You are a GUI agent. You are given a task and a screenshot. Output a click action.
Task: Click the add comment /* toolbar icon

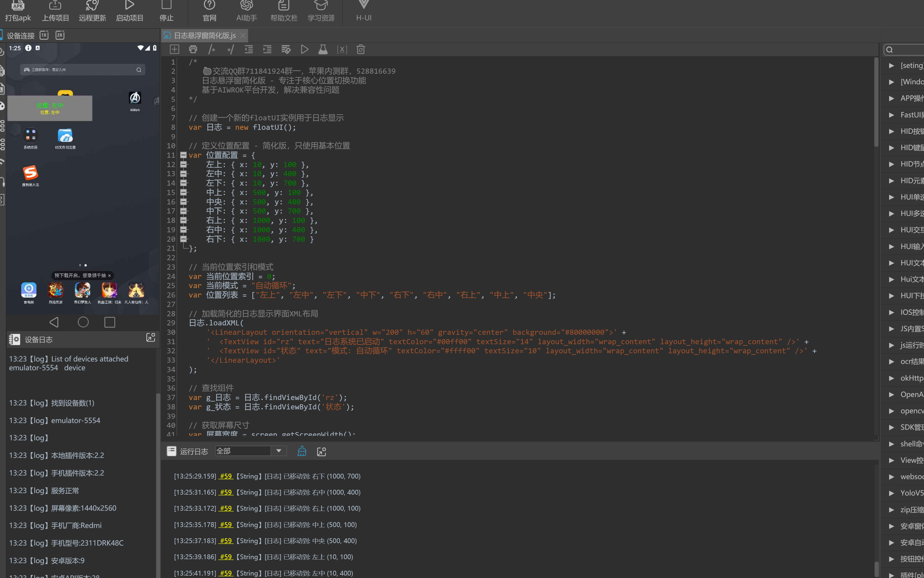pyautogui.click(x=212, y=49)
